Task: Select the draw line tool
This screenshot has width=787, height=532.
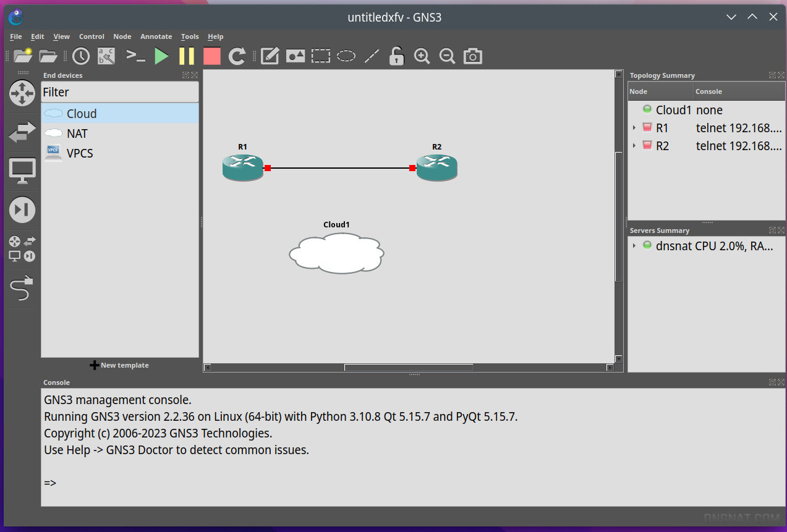Action: pyautogui.click(x=371, y=56)
